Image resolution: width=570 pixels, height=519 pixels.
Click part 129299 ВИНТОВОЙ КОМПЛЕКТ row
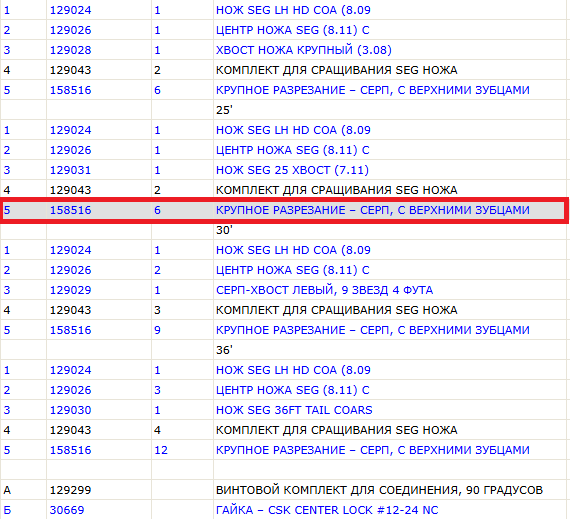tap(284, 490)
